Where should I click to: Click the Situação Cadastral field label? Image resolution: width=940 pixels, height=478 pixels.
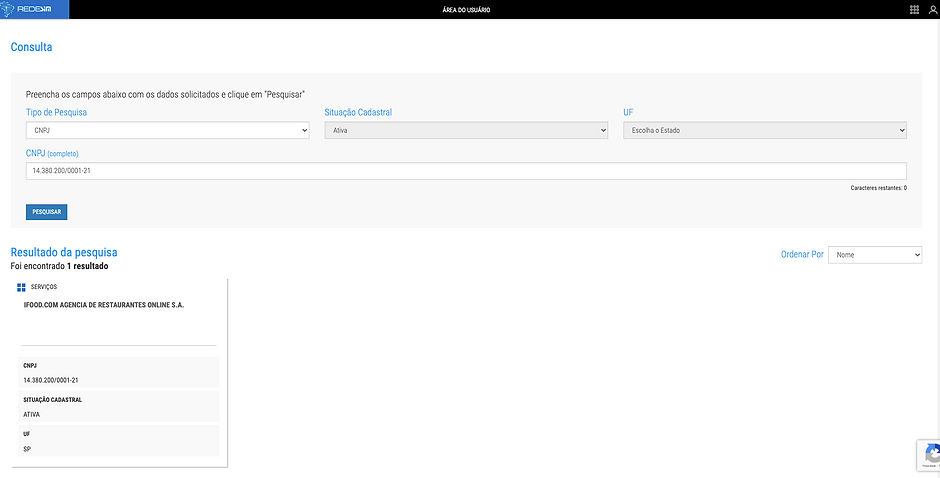[358, 112]
